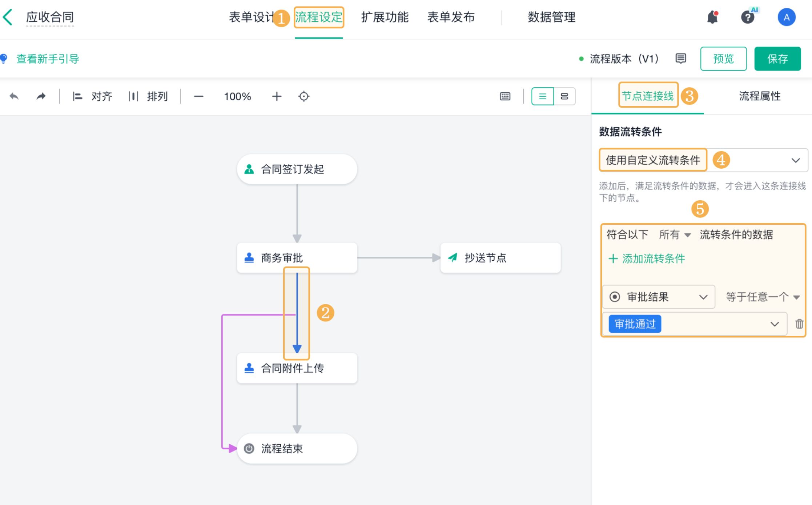This screenshot has height=505, width=812.
Task: Click the center canvas crosshair icon
Action: 304,96
